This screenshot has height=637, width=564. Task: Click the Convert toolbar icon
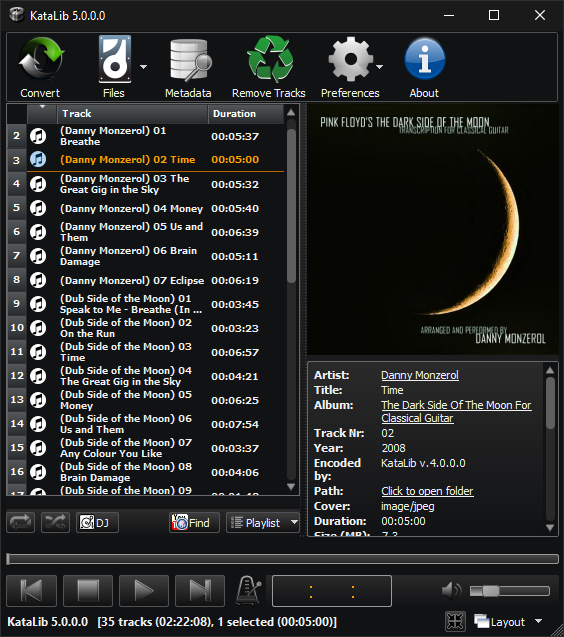[40, 59]
